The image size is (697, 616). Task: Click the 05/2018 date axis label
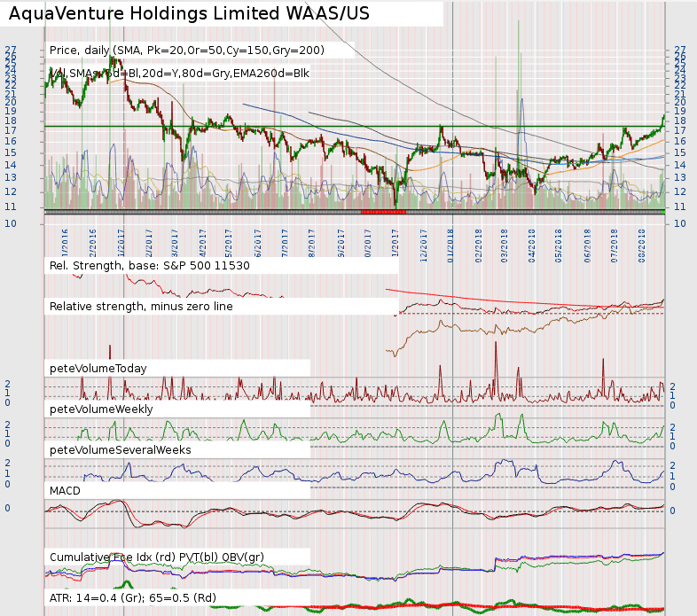(x=559, y=246)
